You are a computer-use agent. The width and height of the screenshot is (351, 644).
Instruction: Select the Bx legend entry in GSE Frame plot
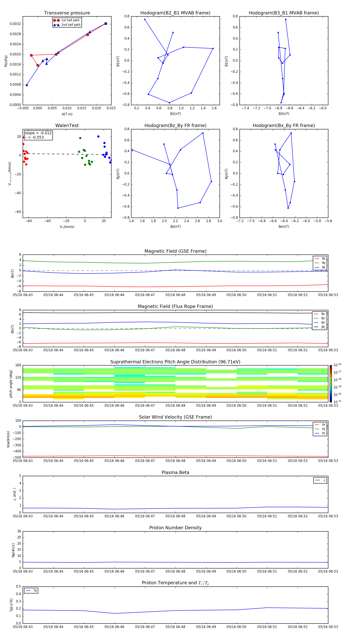[x=320, y=259]
